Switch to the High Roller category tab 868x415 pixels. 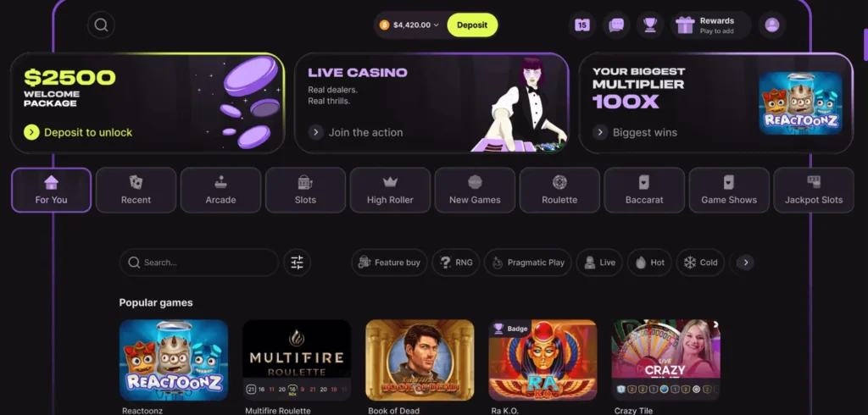click(390, 191)
